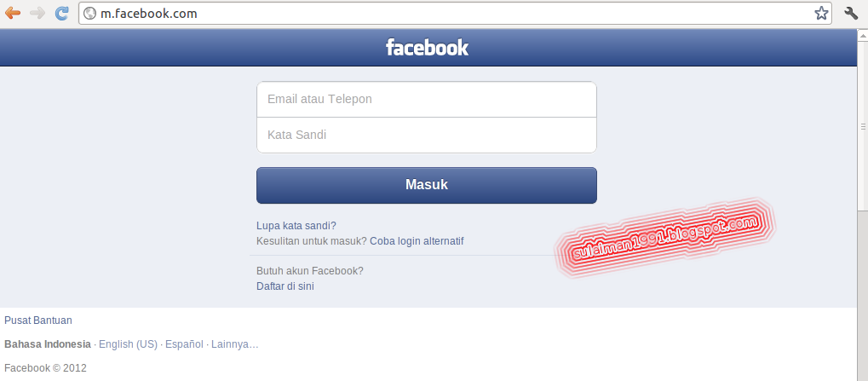This screenshot has width=868, height=381.
Task: Click the facebook logo in header
Action: point(427,48)
